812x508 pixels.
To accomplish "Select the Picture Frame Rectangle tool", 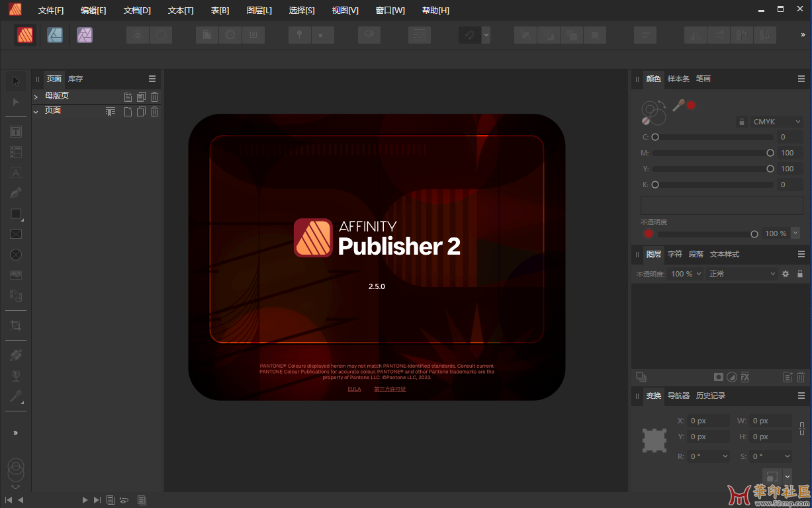I will click(x=16, y=234).
